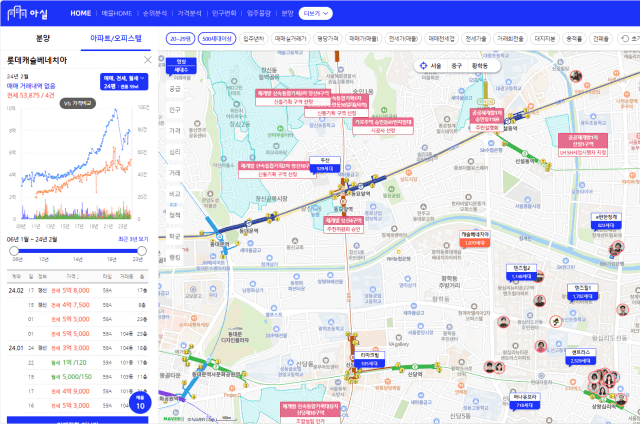
Task: Open the 공급 map side menu
Action: [x=175, y=89]
